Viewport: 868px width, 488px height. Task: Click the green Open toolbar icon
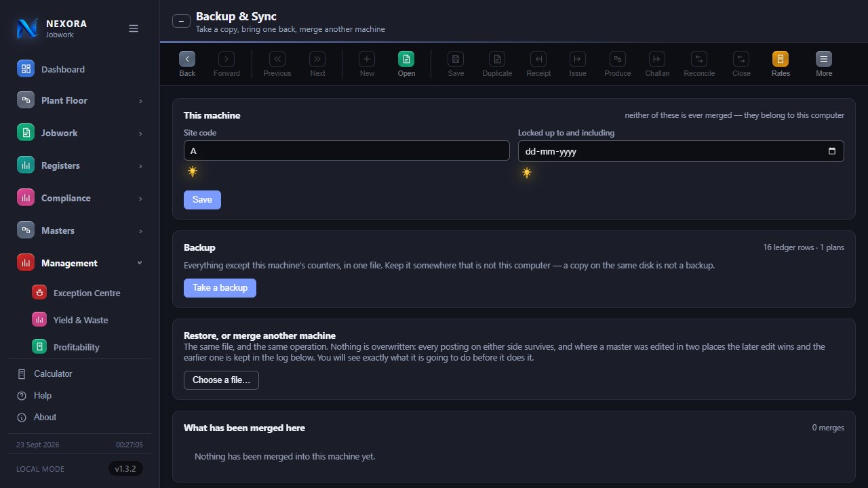pos(406,59)
